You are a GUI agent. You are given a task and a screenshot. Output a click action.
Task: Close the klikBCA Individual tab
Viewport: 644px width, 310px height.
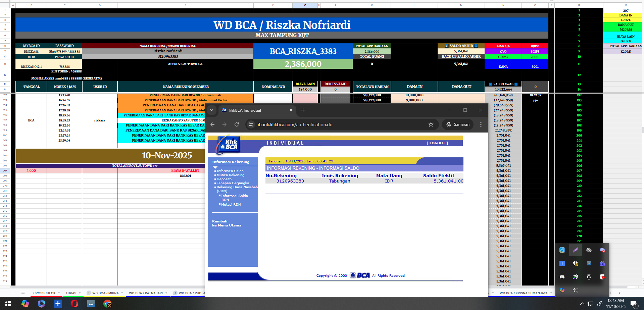291,110
